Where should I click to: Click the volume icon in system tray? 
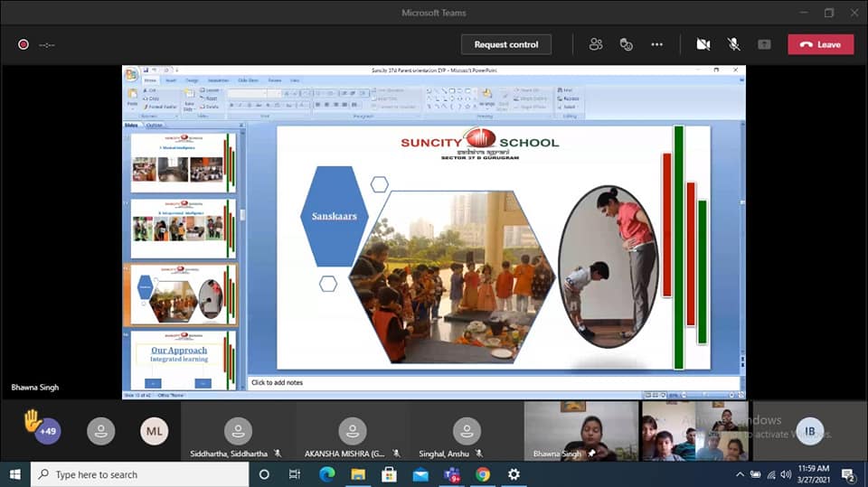[x=786, y=474]
